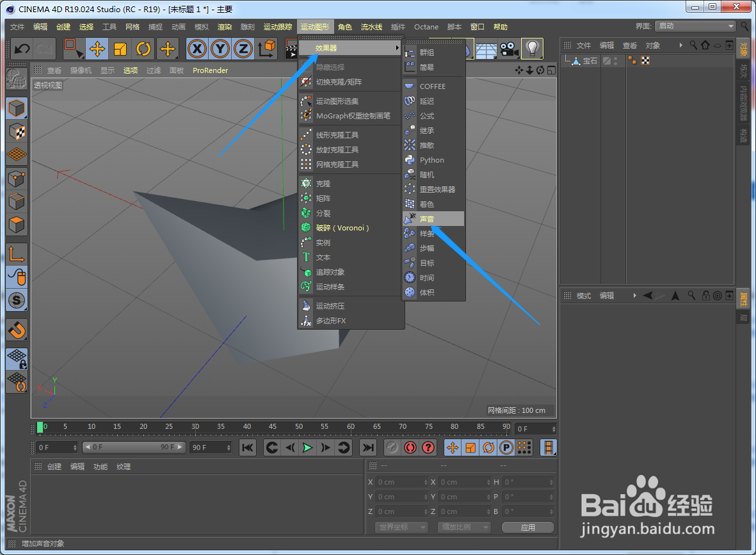This screenshot has width=756, height=555.
Task: Enable texture mode checkered cube icon
Action: 17,131
